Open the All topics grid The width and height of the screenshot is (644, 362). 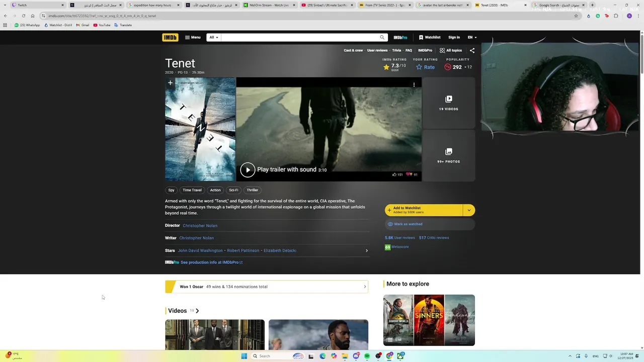pos(451,50)
